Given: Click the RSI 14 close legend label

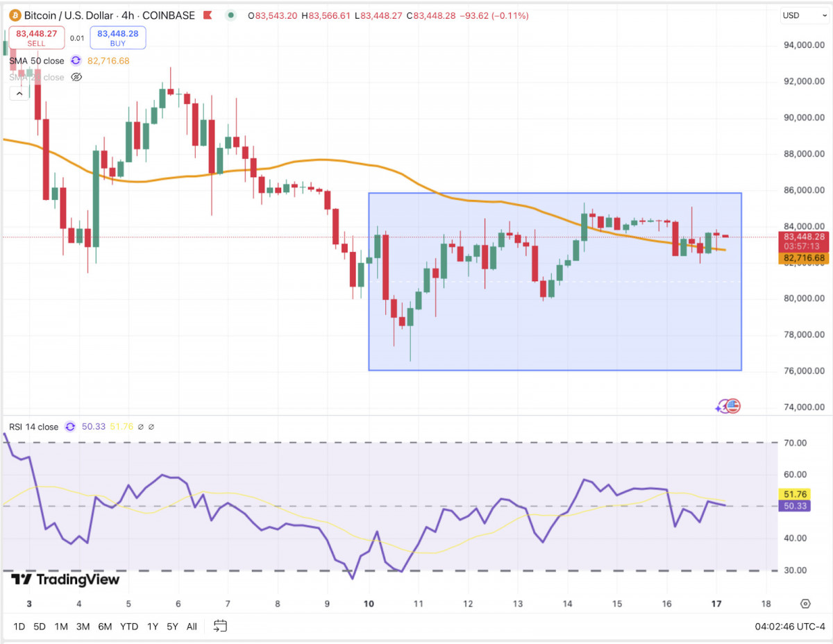Looking at the screenshot, I should click(x=34, y=427).
